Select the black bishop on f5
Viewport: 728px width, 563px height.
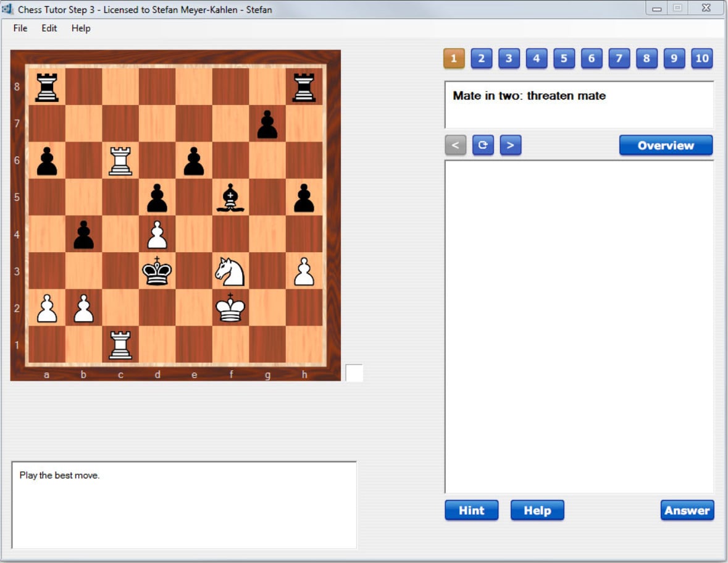[x=231, y=198]
